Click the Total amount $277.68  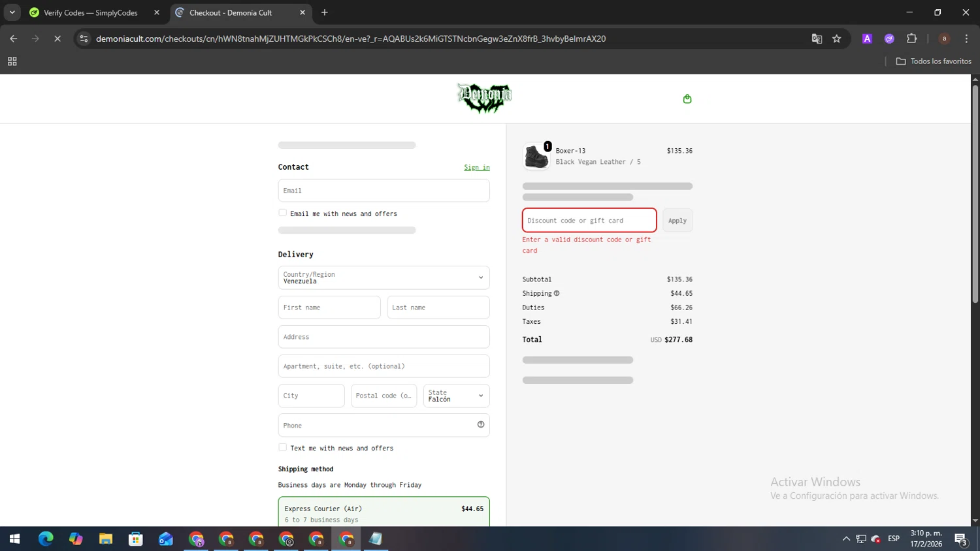click(678, 339)
